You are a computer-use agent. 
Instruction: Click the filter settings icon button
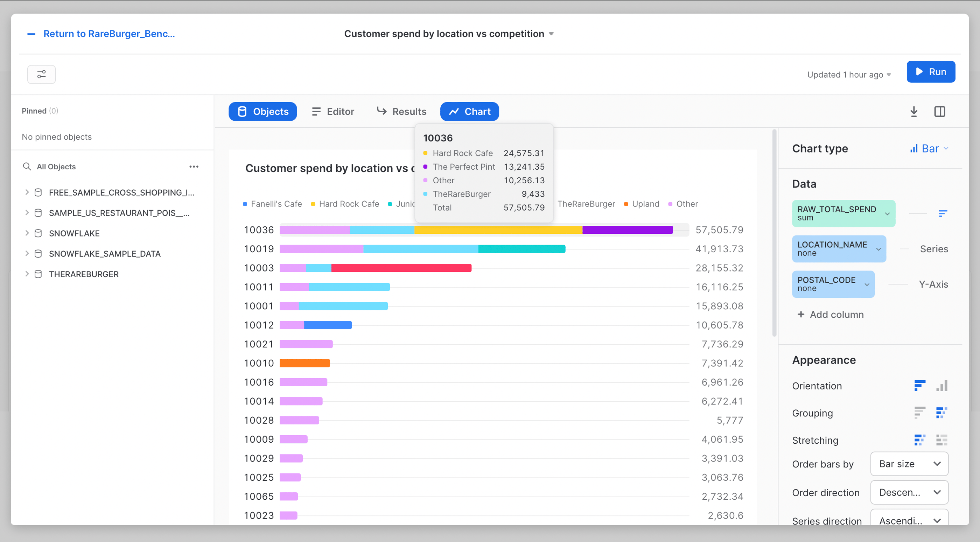click(41, 74)
